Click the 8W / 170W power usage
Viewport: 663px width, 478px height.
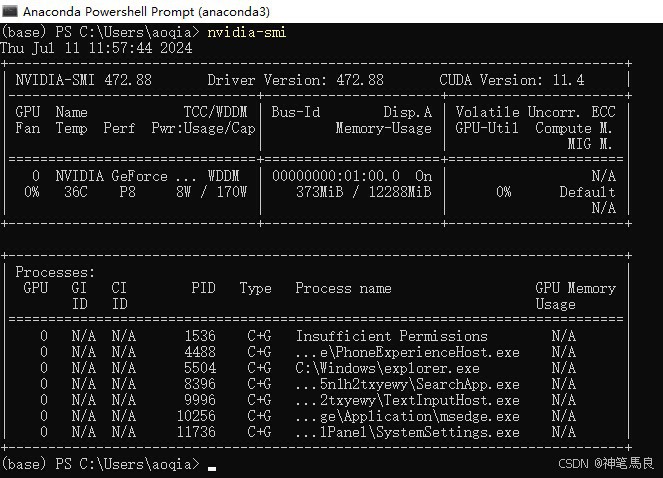coord(211,192)
